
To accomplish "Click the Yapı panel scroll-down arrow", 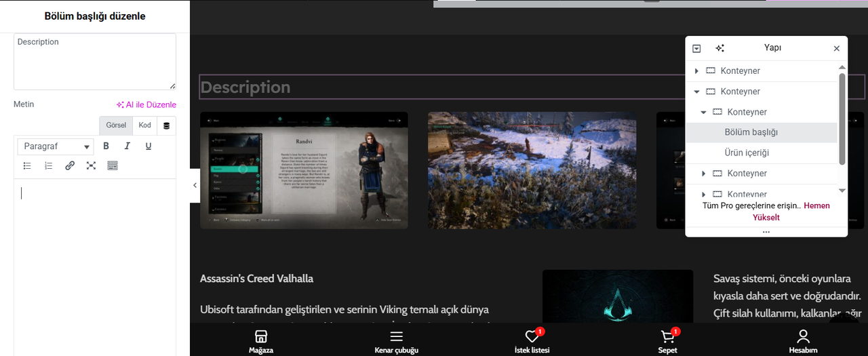I will [x=842, y=191].
